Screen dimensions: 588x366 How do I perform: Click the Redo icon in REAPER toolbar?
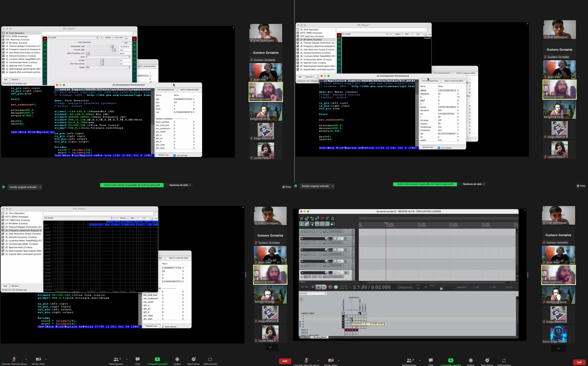point(327,219)
